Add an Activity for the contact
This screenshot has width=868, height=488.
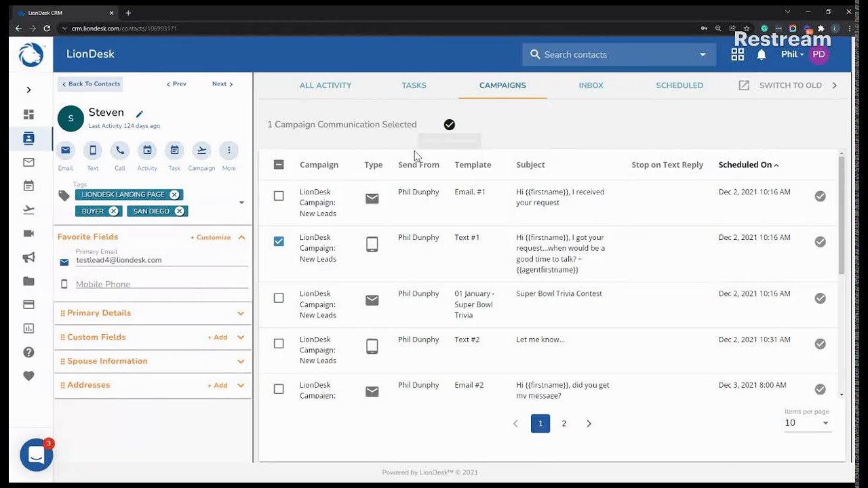click(x=147, y=150)
